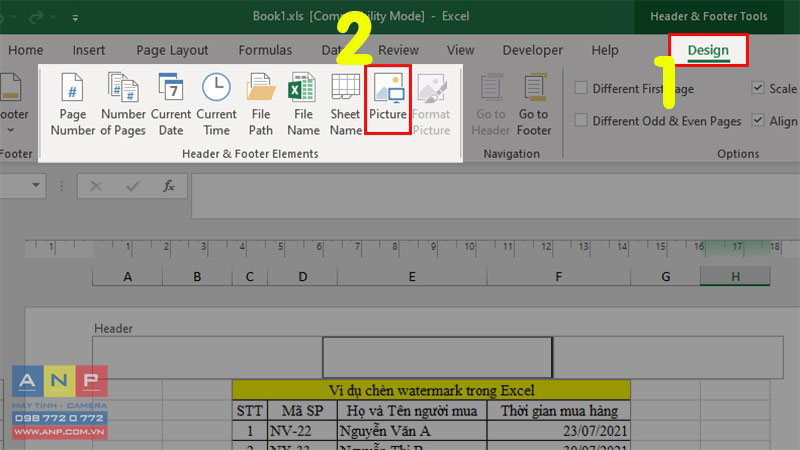The image size is (800, 450).
Task: Click the 'Họ và Tên người mua' header cell
Action: click(412, 411)
